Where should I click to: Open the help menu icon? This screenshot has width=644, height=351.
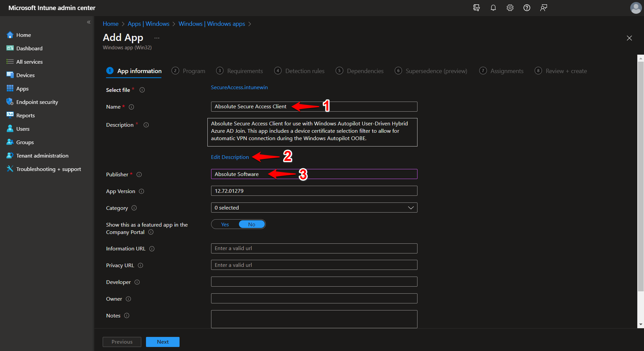click(x=527, y=7)
